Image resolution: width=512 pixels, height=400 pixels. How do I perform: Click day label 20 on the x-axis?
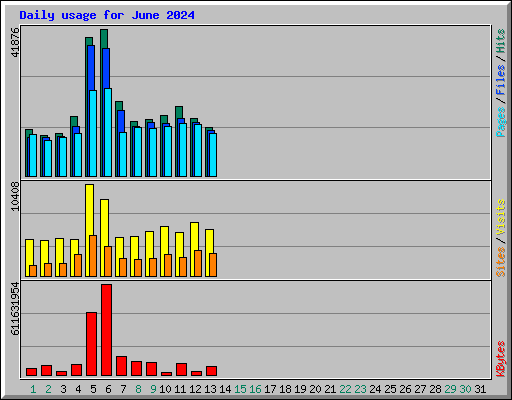[315, 389]
